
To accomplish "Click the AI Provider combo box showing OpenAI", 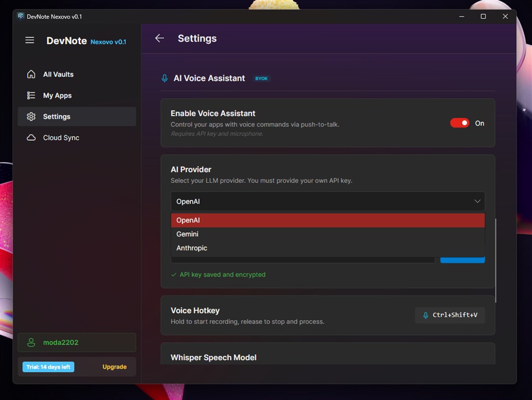I will pyautogui.click(x=328, y=201).
